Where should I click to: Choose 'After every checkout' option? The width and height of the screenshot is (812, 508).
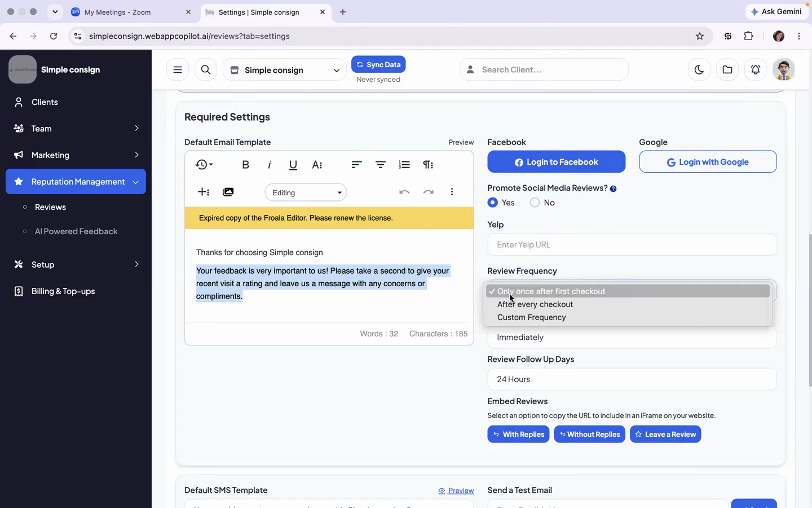(628, 304)
